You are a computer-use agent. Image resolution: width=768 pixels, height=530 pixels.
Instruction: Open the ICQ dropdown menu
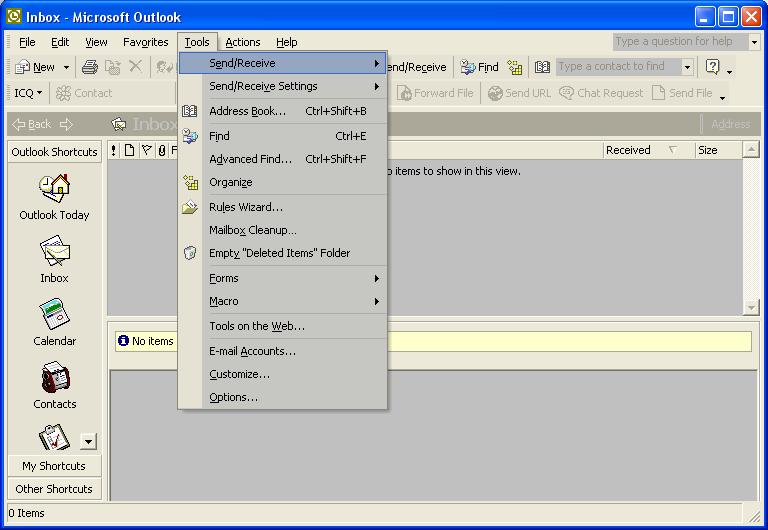(x=28, y=93)
